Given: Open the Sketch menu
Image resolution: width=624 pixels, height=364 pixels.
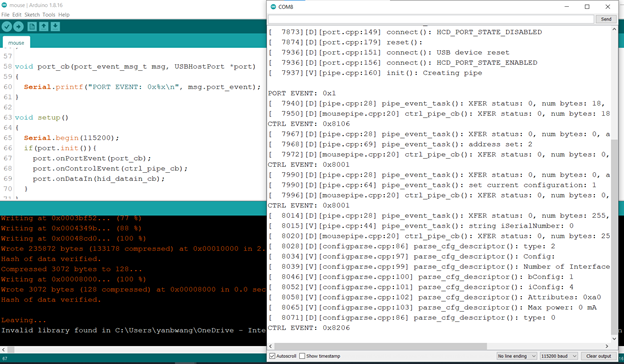Looking at the screenshot, I should click(x=32, y=15).
